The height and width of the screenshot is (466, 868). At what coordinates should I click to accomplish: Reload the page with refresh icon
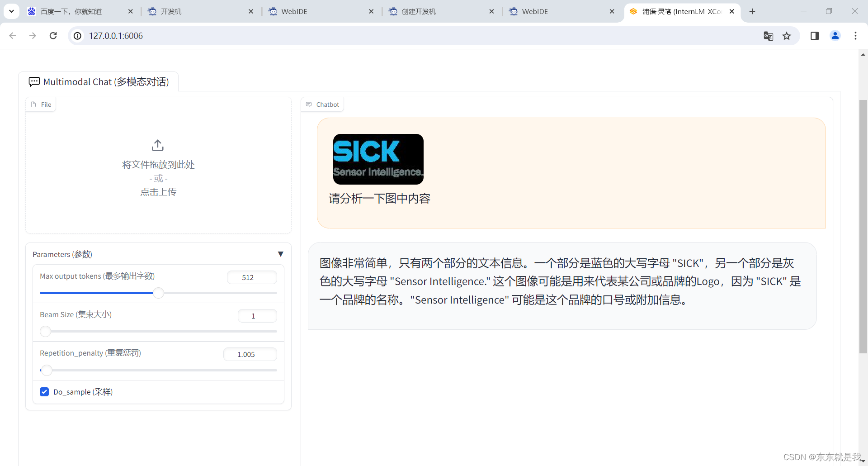(x=53, y=36)
